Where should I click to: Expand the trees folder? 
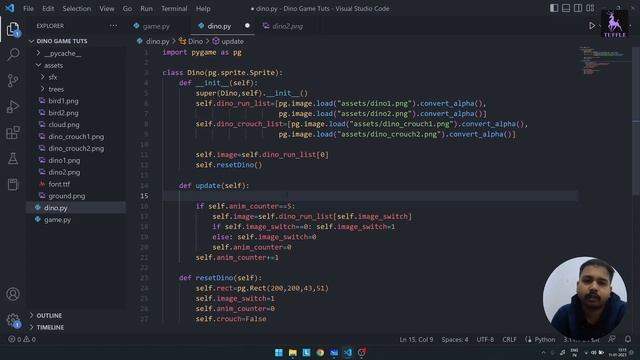point(56,89)
